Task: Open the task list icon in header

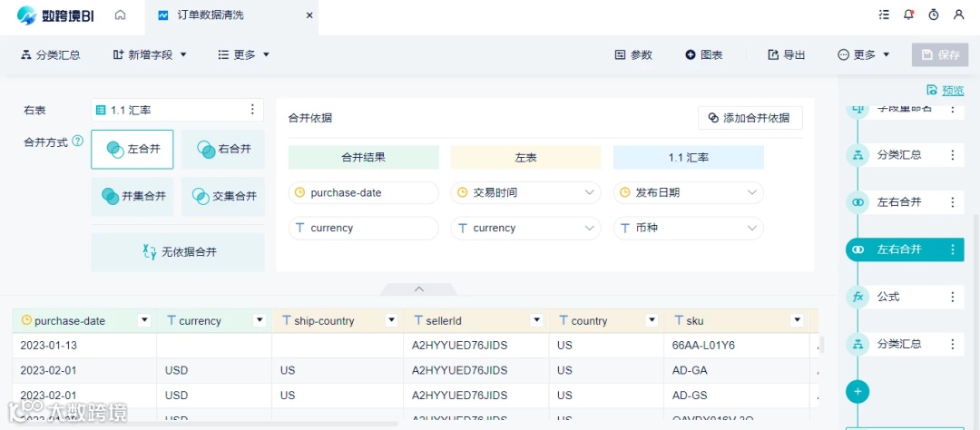Action: (884, 15)
